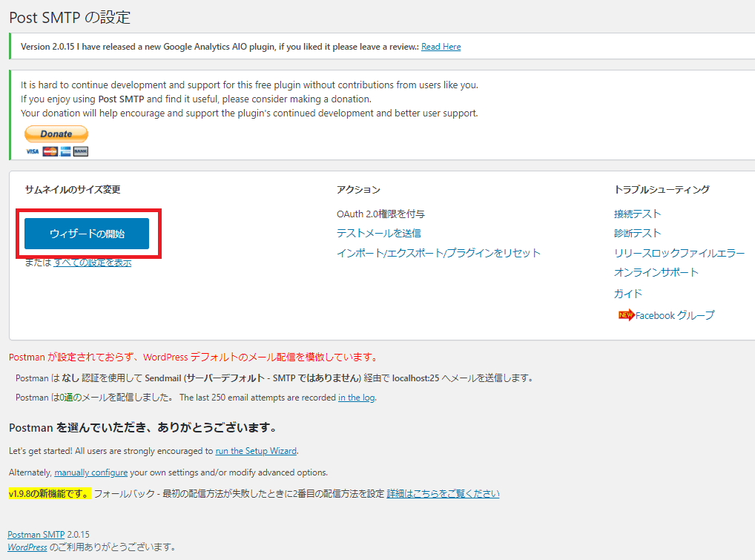Click the PayPal Donate button
Viewport: 755px width, 560px height.
56,134
